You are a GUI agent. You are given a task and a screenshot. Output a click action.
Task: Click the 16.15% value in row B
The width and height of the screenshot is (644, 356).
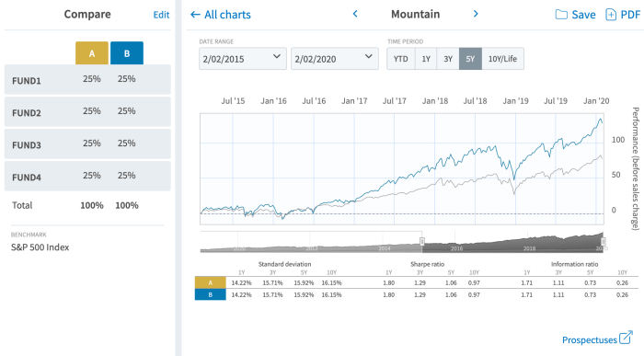tap(331, 294)
